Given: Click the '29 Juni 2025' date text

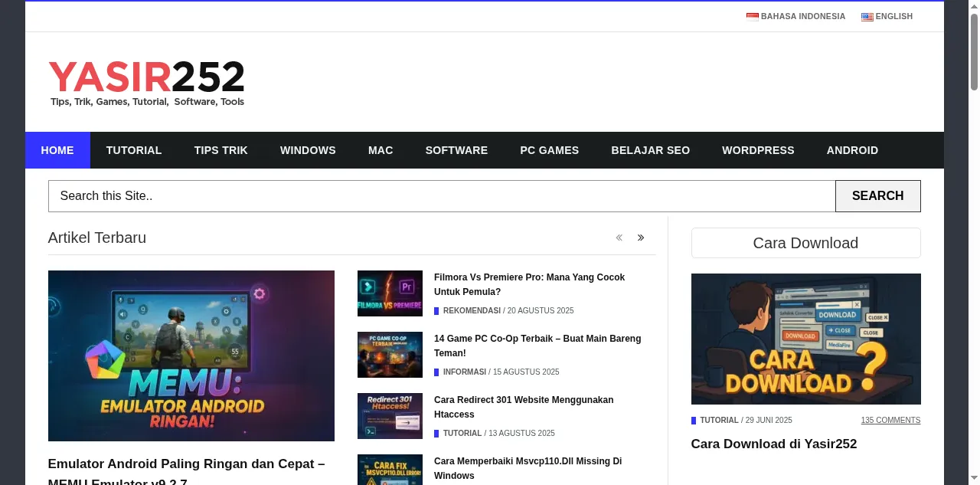Looking at the screenshot, I should pos(769,420).
